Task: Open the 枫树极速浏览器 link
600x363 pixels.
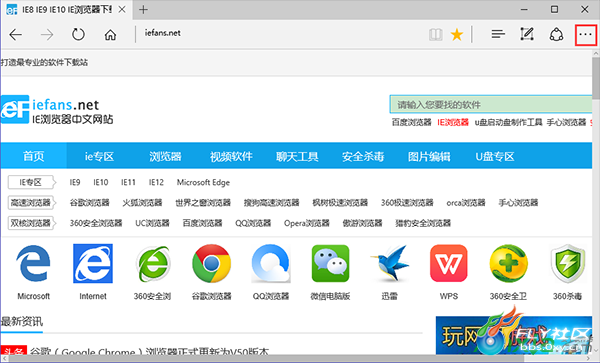Action: 340,202
